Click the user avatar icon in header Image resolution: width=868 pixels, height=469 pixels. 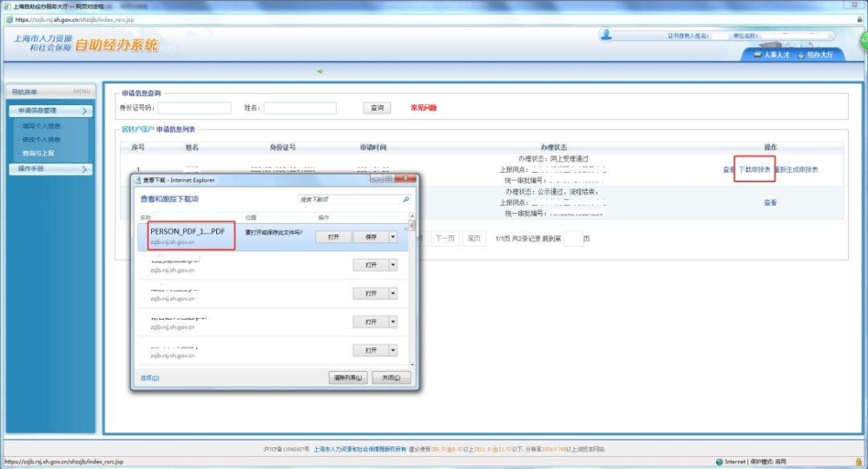pyautogui.click(x=606, y=35)
